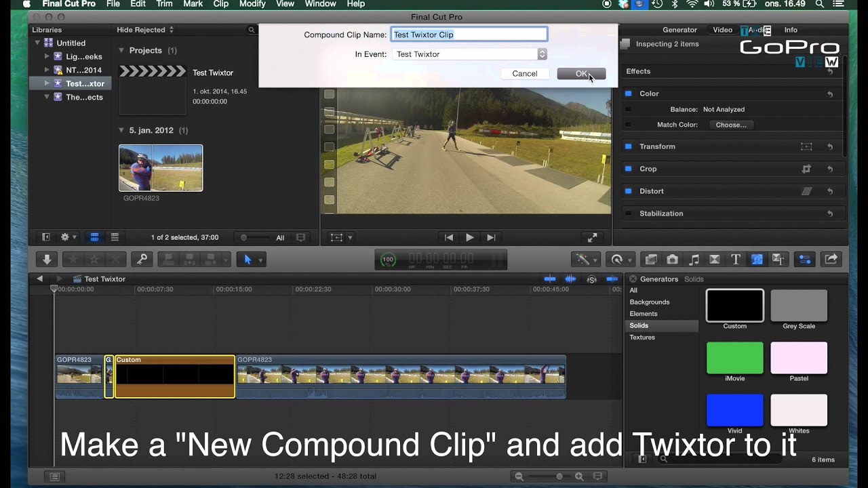The width and height of the screenshot is (868, 488).
Task: Toggle the Crop checkbox
Action: point(628,169)
